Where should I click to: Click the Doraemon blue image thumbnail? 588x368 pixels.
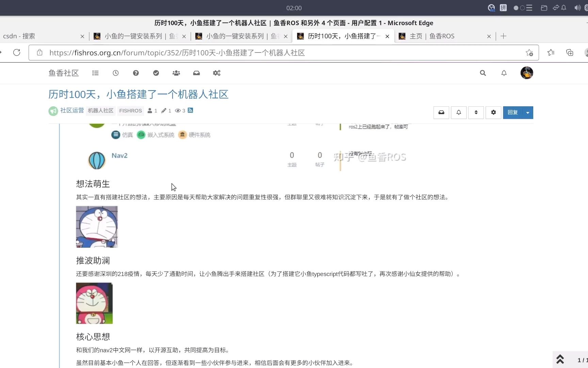(97, 227)
